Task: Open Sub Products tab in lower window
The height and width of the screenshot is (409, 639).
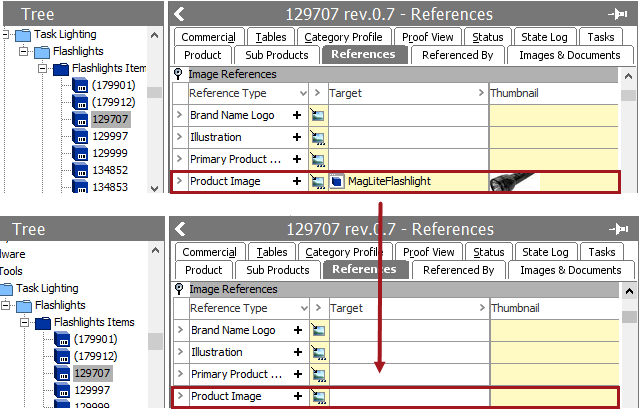Action: pyautogui.click(x=278, y=270)
